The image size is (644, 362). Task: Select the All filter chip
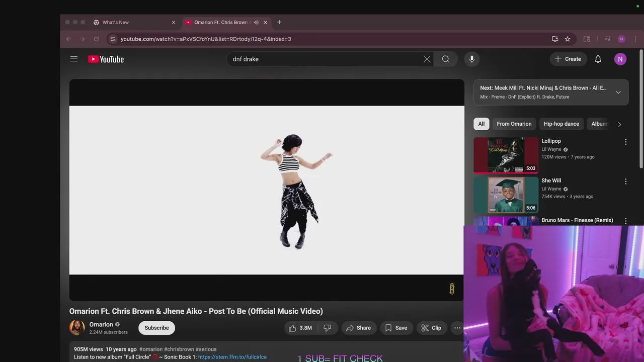tap(481, 124)
